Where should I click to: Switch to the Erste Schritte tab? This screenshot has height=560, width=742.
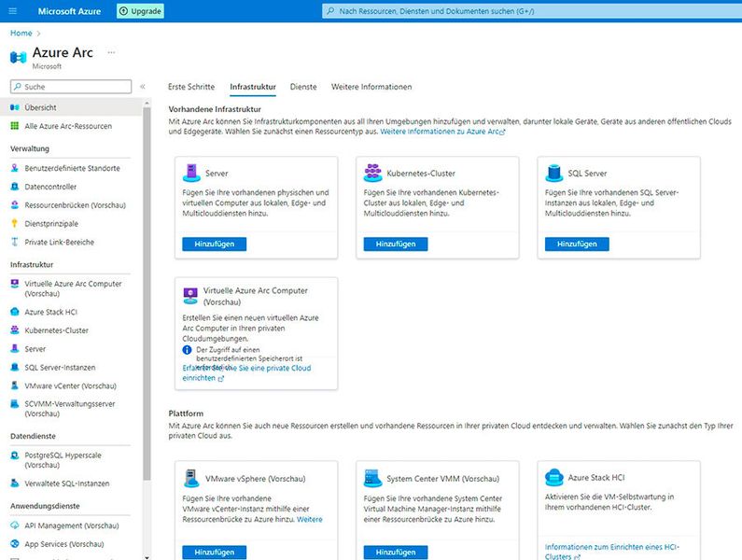191,87
